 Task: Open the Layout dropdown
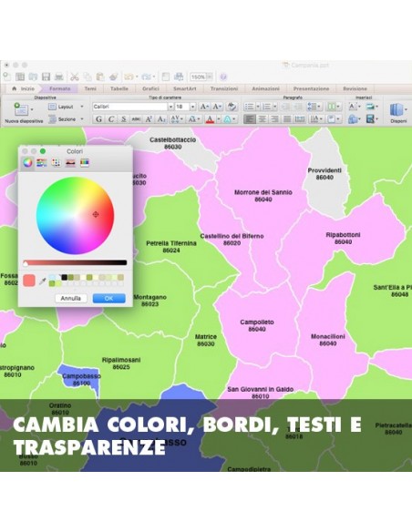click(66, 107)
